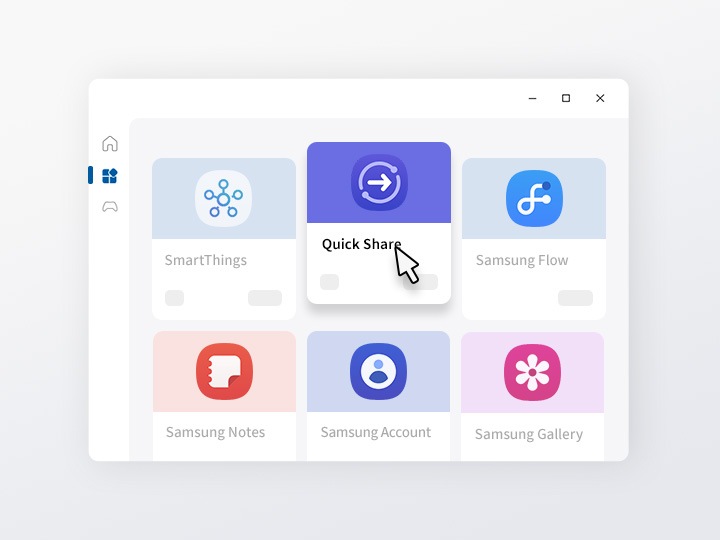Select the Samsung Gallery label

click(528, 434)
